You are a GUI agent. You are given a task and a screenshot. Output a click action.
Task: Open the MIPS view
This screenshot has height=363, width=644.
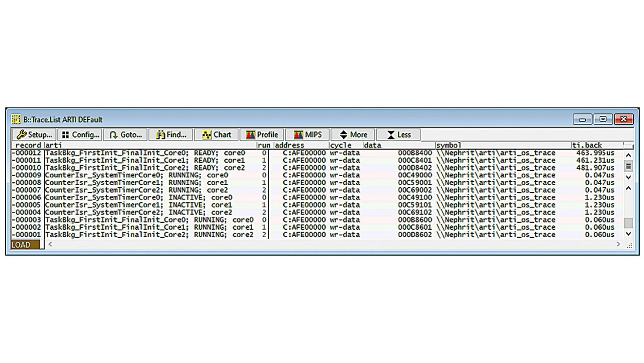(307, 135)
